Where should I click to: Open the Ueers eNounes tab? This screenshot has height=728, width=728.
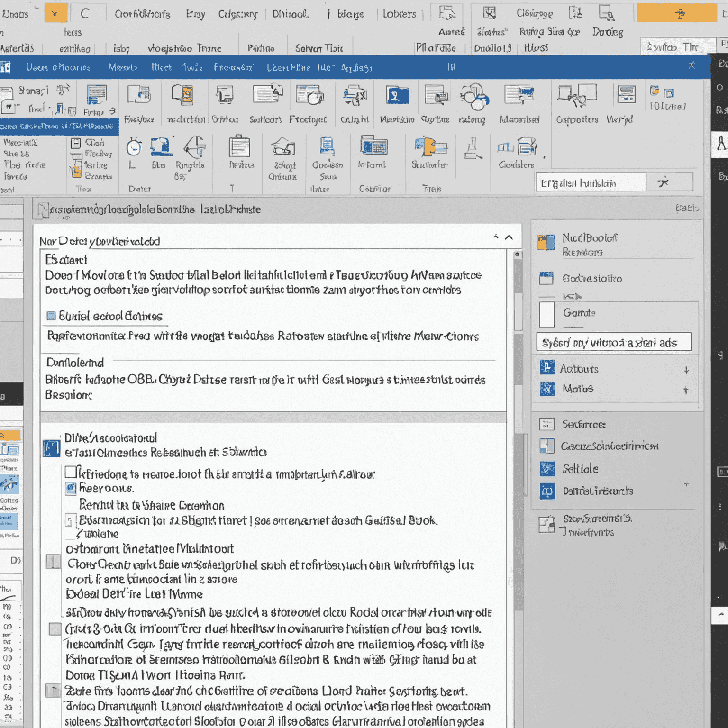click(58, 67)
